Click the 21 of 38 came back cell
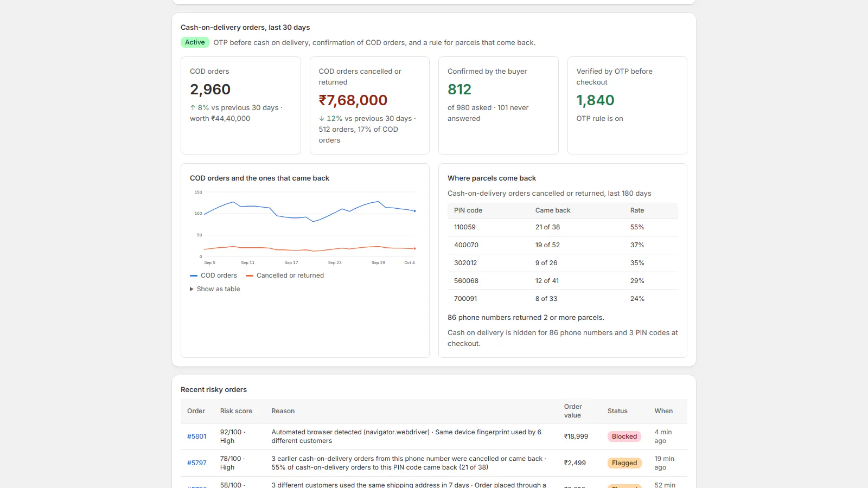 point(547,227)
